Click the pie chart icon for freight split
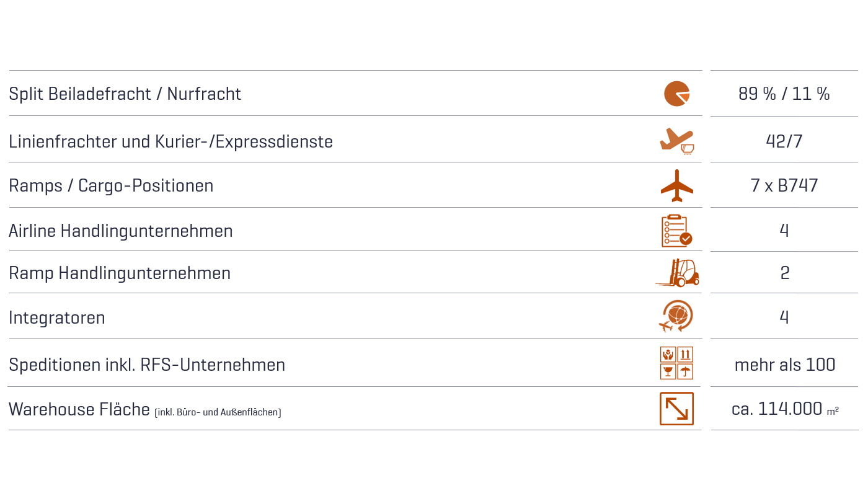868x496 pixels. 676,94
